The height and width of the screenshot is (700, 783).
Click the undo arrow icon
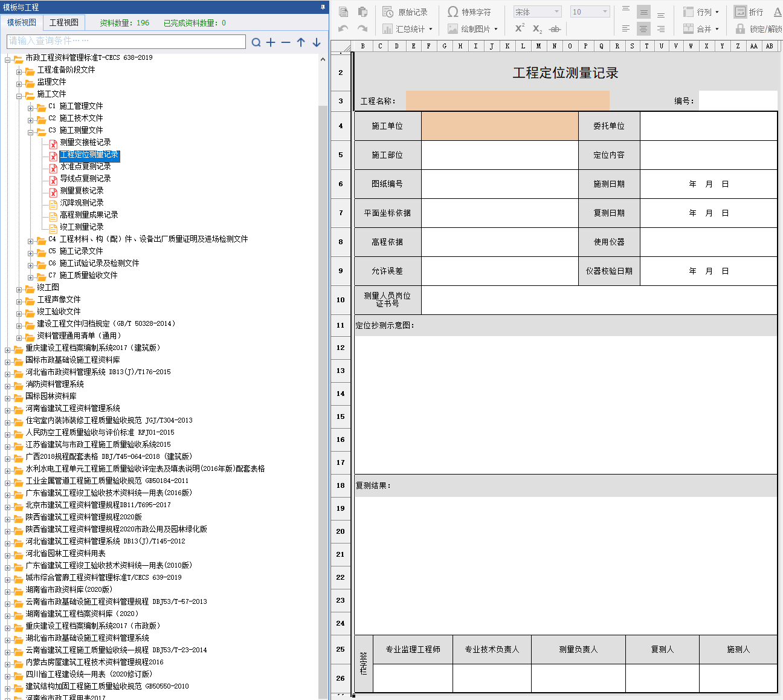pos(343,28)
